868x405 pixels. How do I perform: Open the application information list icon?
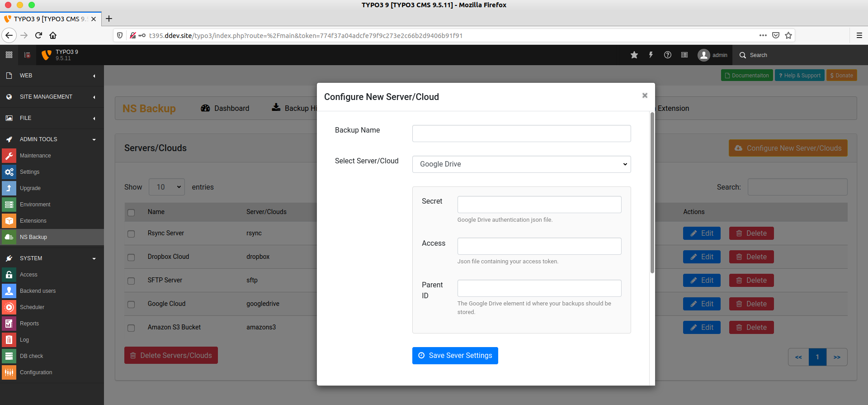684,55
